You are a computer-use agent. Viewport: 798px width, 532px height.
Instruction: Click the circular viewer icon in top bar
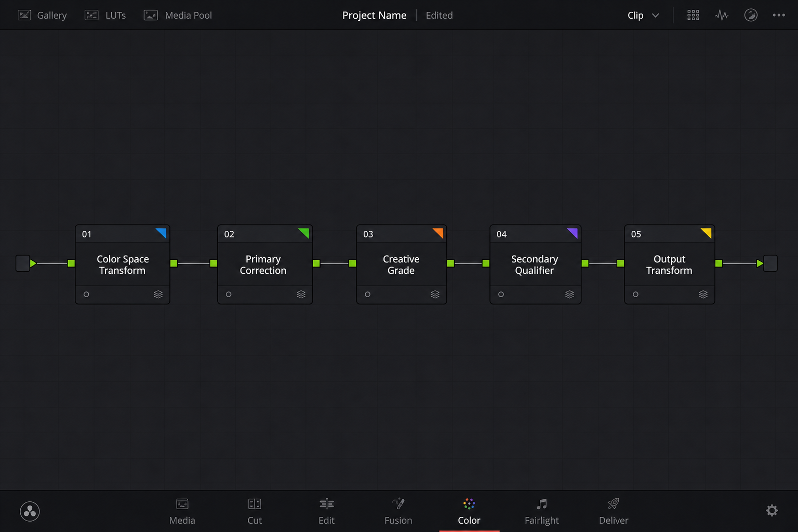pos(751,15)
